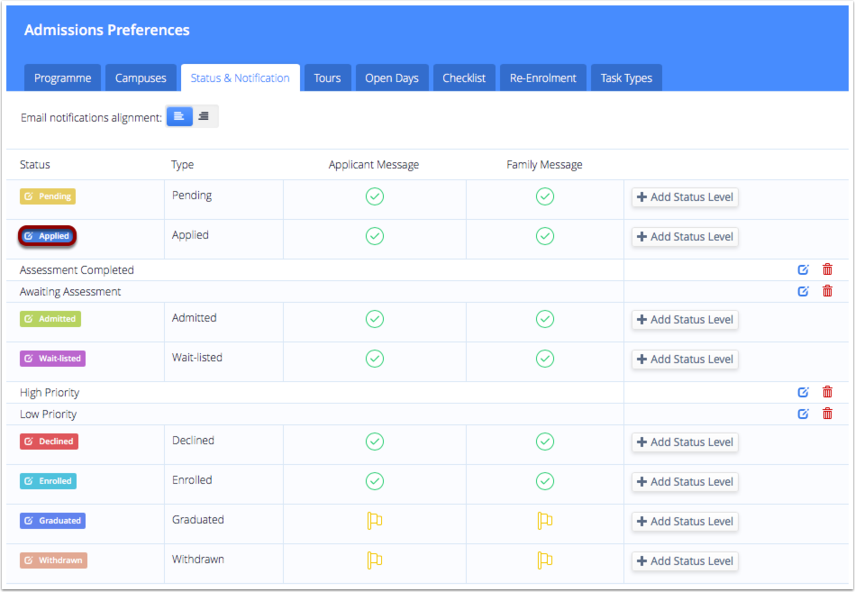This screenshot has height=592, width=855.
Task: Delete the High Priority status level
Action: click(x=827, y=393)
